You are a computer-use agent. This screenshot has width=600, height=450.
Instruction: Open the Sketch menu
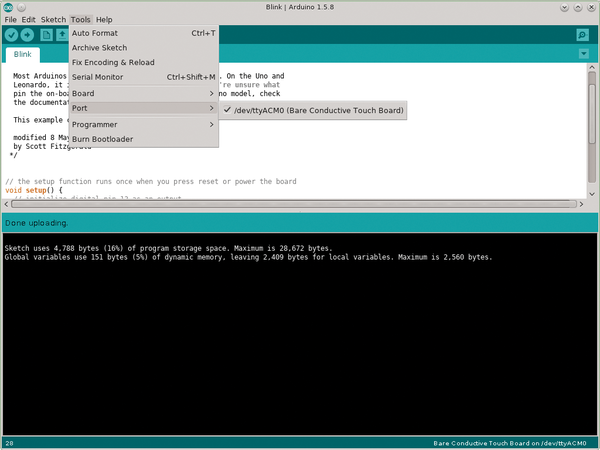tap(53, 20)
